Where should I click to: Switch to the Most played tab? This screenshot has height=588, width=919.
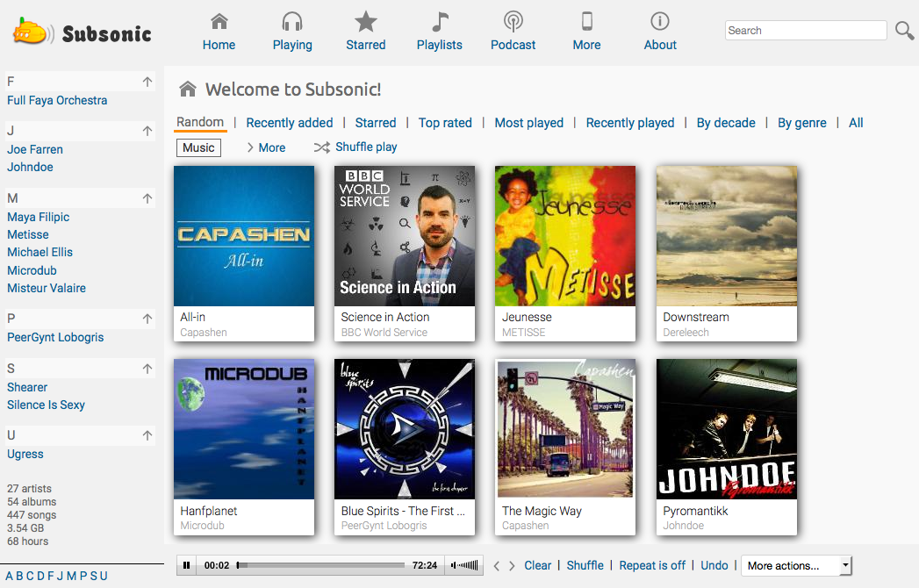coord(528,123)
